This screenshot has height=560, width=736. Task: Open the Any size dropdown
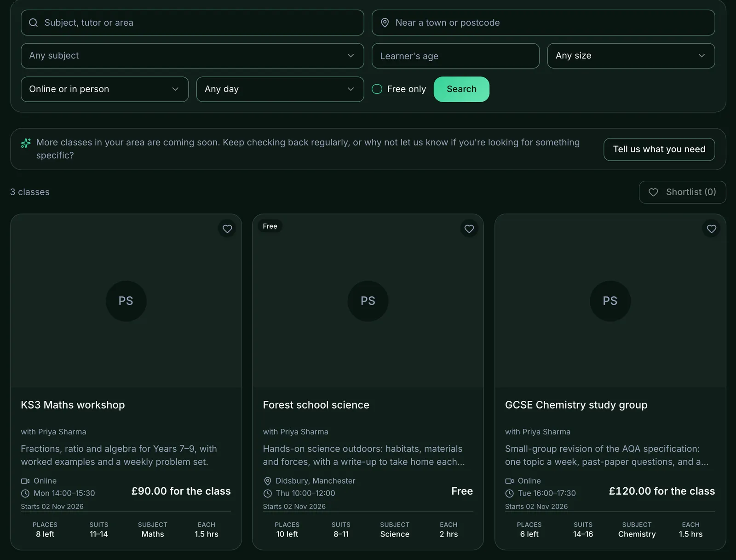(631, 56)
